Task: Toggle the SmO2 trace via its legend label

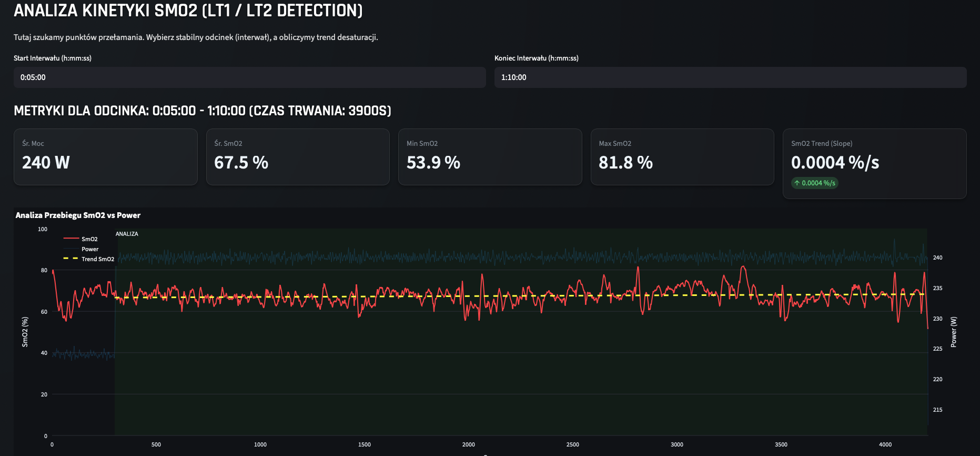Action: [x=89, y=239]
